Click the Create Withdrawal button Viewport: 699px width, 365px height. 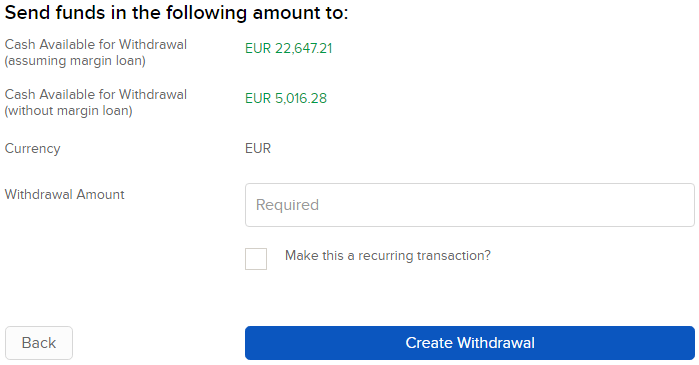pos(469,343)
